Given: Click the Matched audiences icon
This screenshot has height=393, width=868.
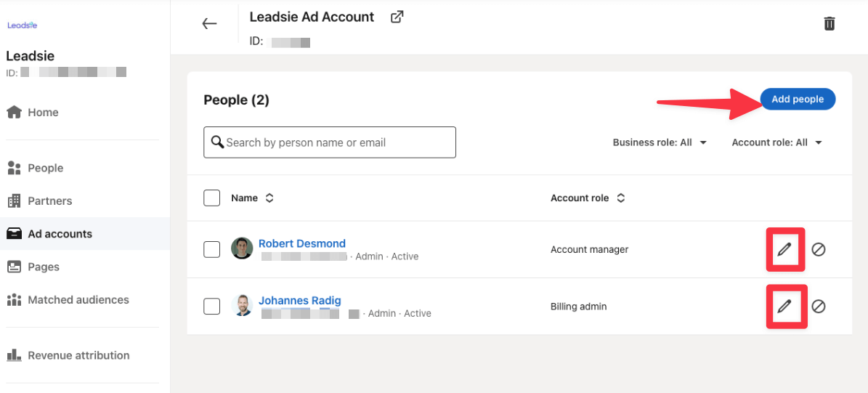Looking at the screenshot, I should click(x=15, y=300).
